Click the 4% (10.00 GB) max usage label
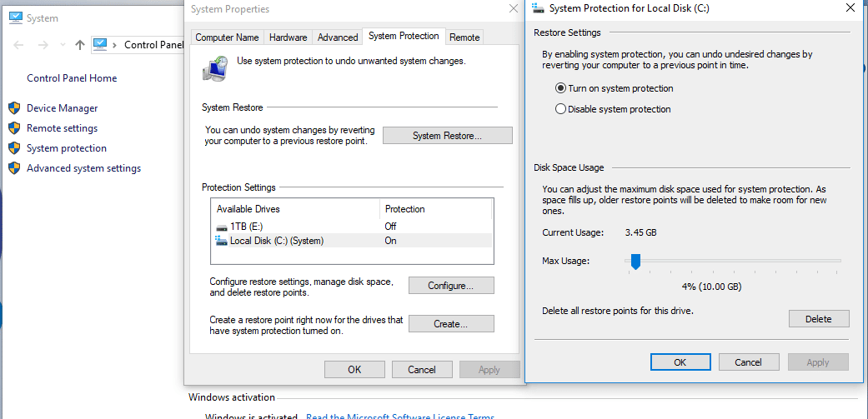The width and height of the screenshot is (868, 419). (711, 287)
